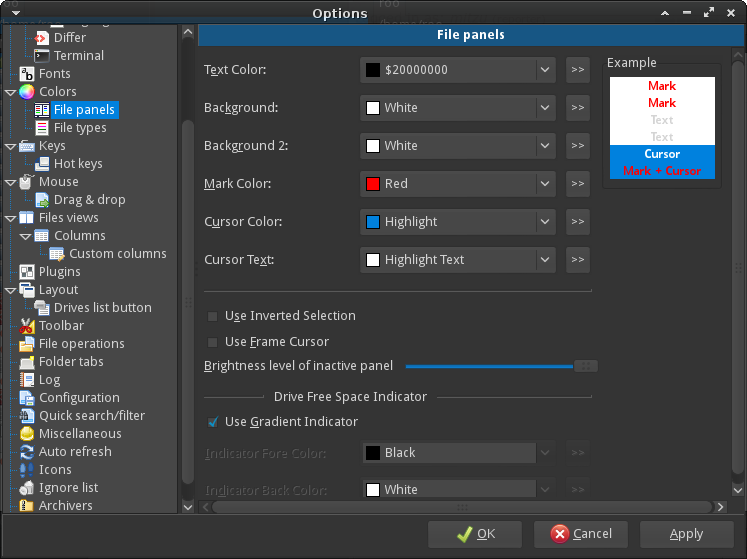This screenshot has height=559, width=747.
Task: Open the Background 2 color dropdown
Action: [x=545, y=146]
